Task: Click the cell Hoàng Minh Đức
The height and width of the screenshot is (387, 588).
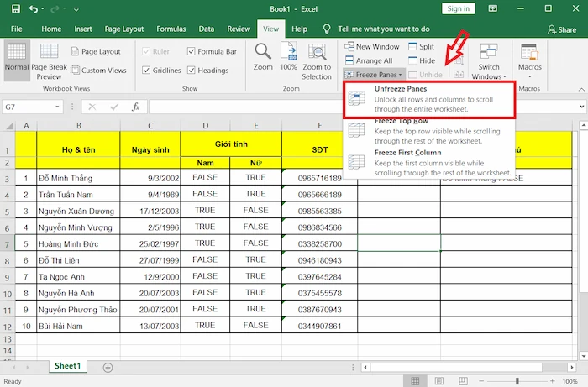Action: (78, 243)
